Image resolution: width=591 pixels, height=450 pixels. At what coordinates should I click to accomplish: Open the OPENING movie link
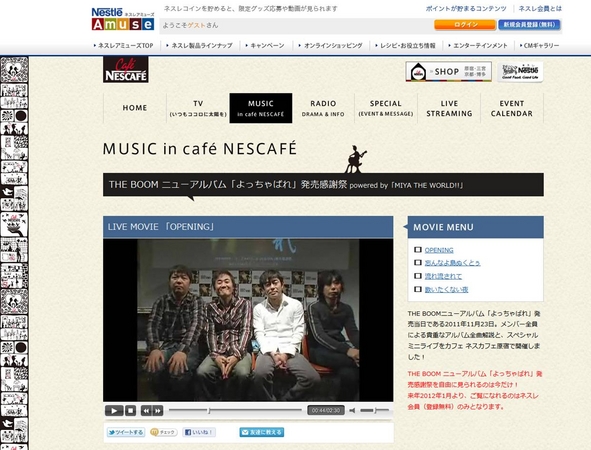[439, 250]
